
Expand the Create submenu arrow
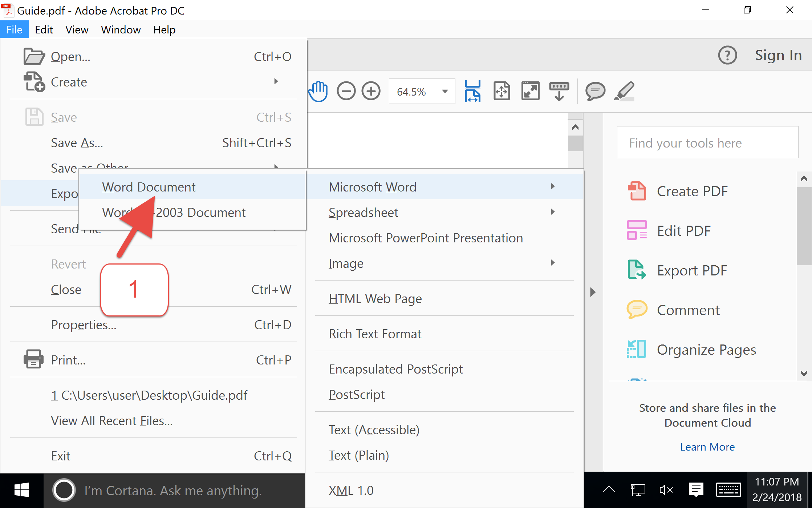[x=276, y=81]
